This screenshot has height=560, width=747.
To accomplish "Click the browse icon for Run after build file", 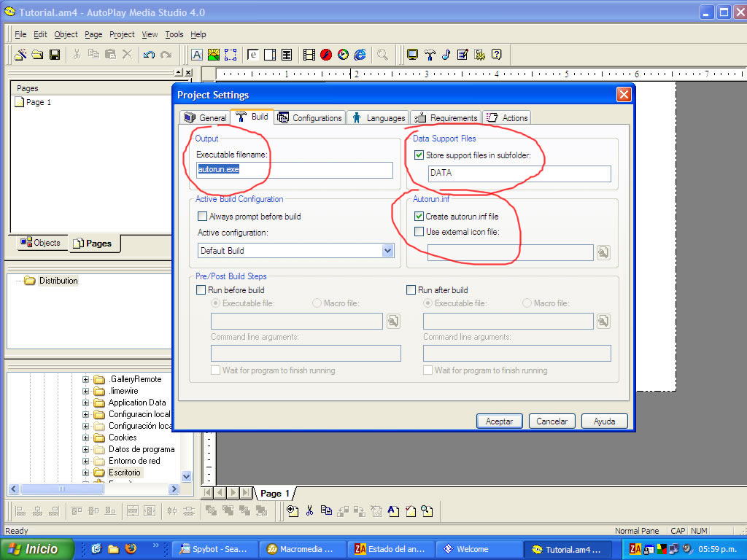I will tap(603, 321).
